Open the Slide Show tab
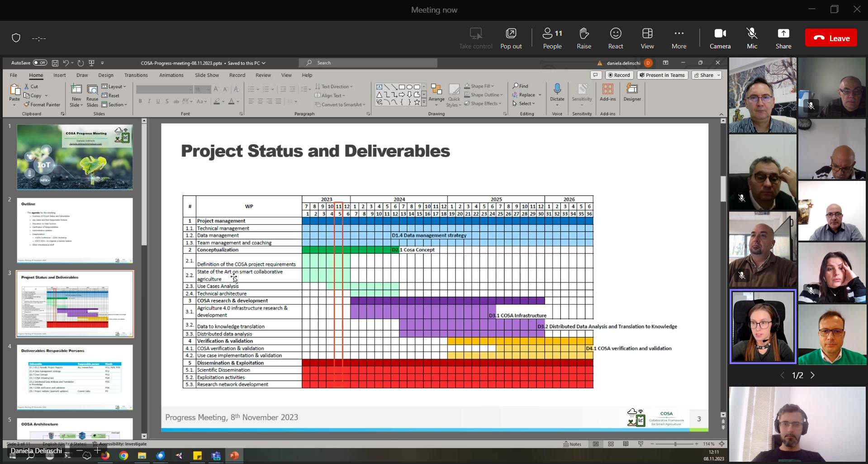This screenshot has height=464, width=868. [207, 75]
